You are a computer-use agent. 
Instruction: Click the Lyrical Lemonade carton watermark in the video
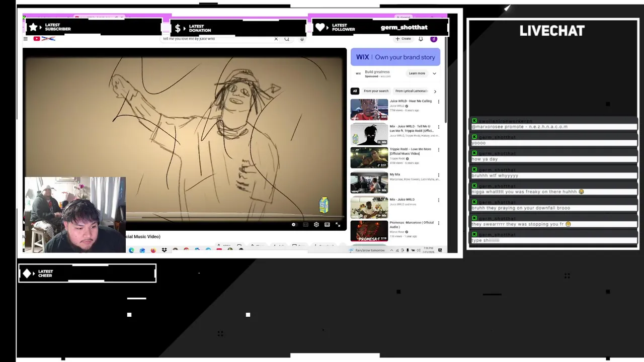(x=324, y=205)
